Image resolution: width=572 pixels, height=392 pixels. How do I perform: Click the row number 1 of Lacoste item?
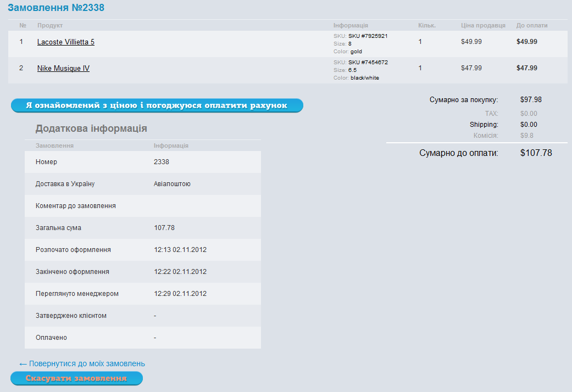tap(21, 42)
